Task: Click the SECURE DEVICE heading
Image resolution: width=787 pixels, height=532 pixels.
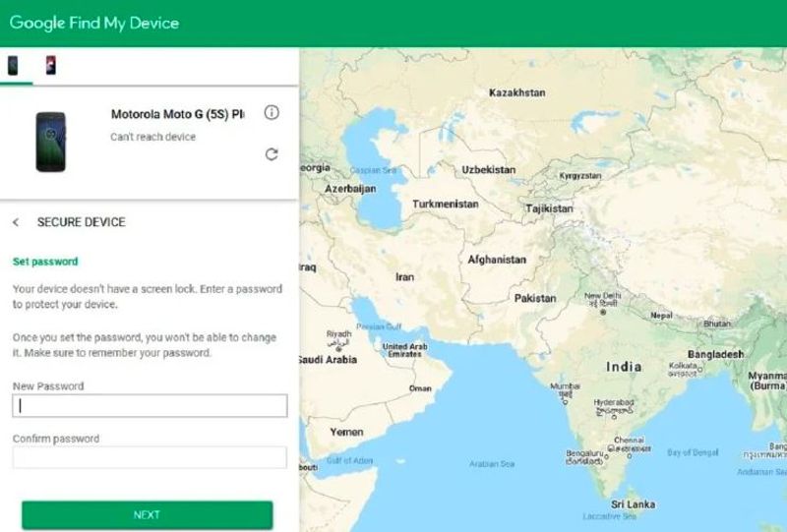Action: (x=82, y=222)
